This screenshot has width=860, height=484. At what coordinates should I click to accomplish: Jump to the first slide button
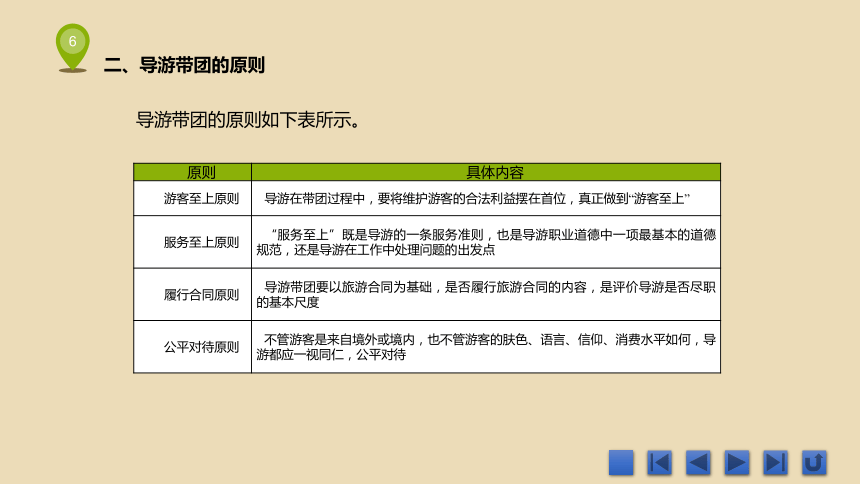[659, 463]
